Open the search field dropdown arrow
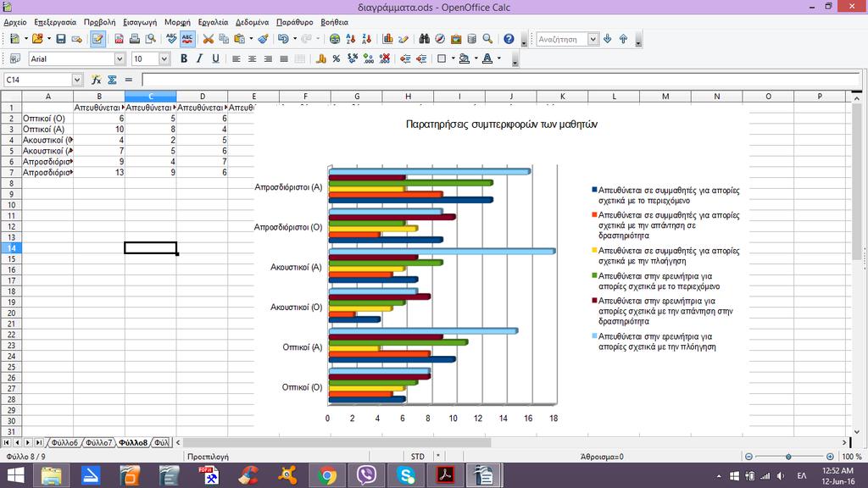The width and height of the screenshot is (868, 488). [593, 39]
